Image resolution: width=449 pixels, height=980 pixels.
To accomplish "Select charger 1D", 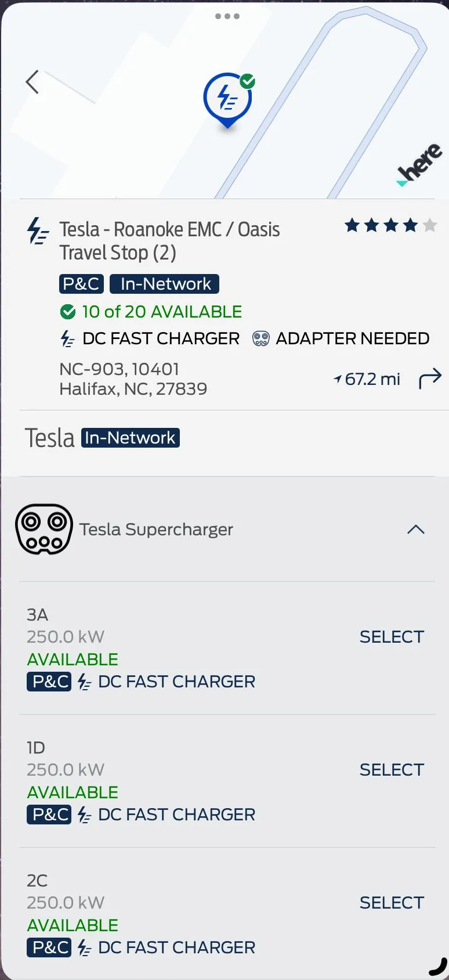I will [x=392, y=770].
